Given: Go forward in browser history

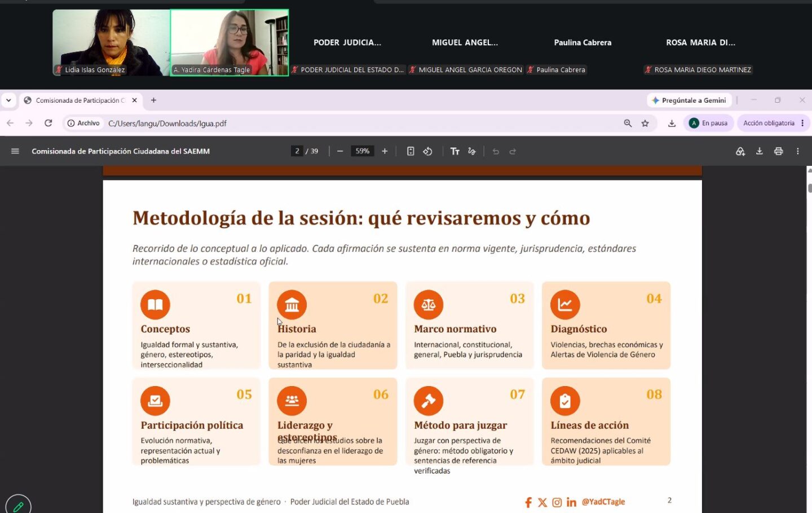Looking at the screenshot, I should point(29,123).
